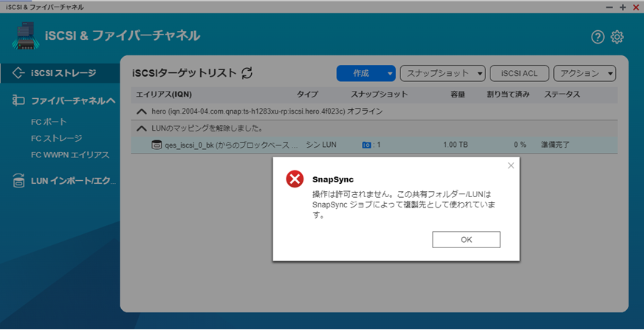Open FC WWPN エイリアス in the sidebar
Image resolution: width=644 pixels, height=330 pixels.
coord(70,155)
